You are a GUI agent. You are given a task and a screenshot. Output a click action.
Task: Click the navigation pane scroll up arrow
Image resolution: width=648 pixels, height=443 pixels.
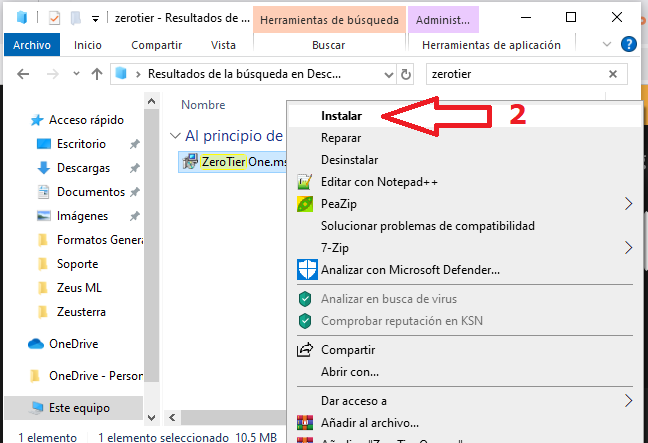(x=152, y=101)
